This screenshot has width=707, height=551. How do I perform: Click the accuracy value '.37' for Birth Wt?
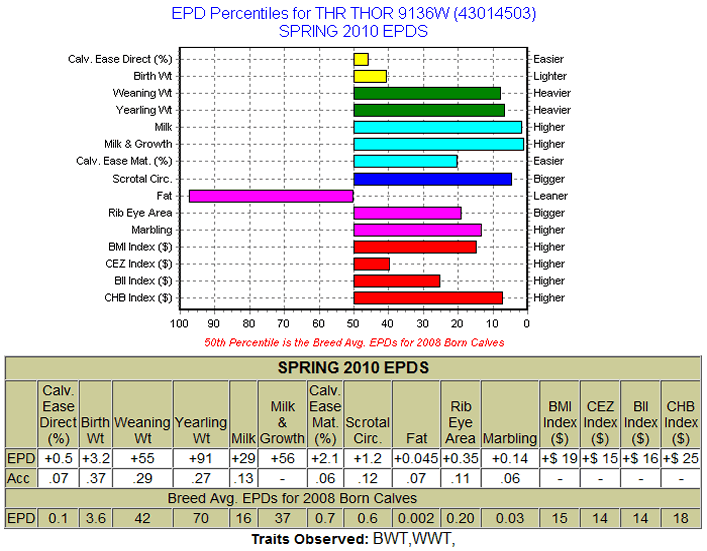click(x=96, y=478)
